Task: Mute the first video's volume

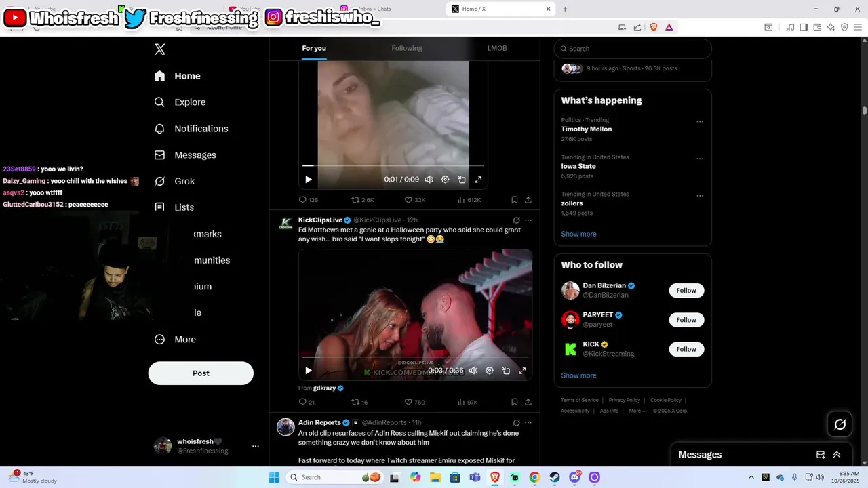Action: [429, 180]
